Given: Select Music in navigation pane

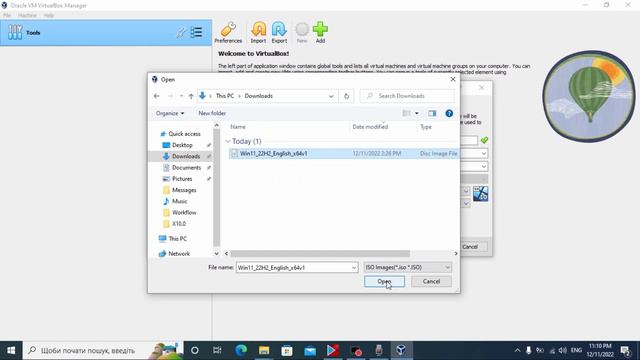Looking at the screenshot, I should pyautogui.click(x=179, y=201).
